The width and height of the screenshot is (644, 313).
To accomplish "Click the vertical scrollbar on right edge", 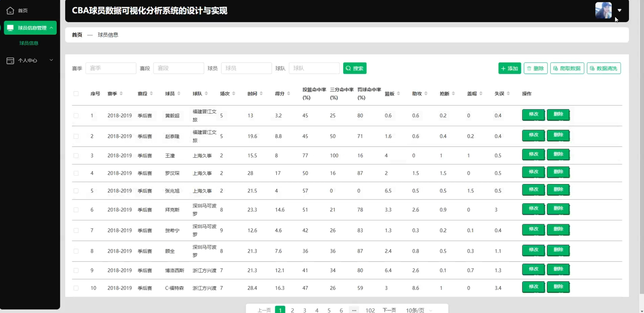I will (x=642, y=146).
